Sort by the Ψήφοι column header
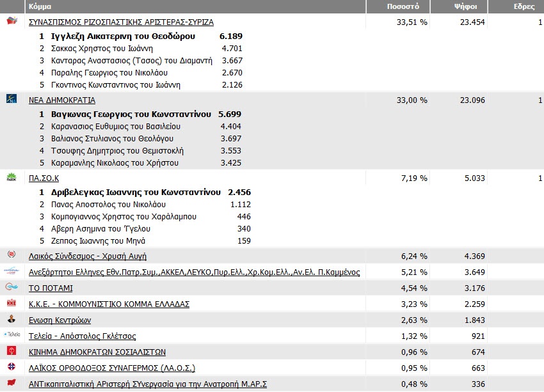 (x=461, y=6)
